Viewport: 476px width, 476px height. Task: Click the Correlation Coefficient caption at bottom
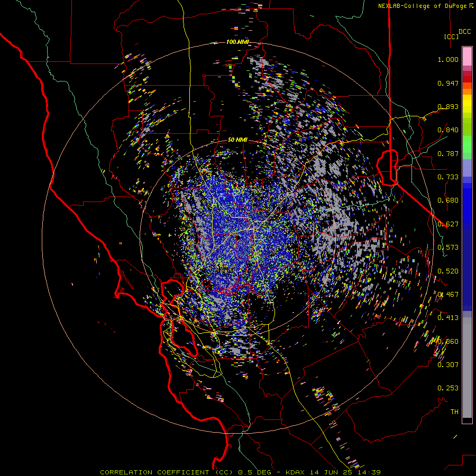[240, 472]
